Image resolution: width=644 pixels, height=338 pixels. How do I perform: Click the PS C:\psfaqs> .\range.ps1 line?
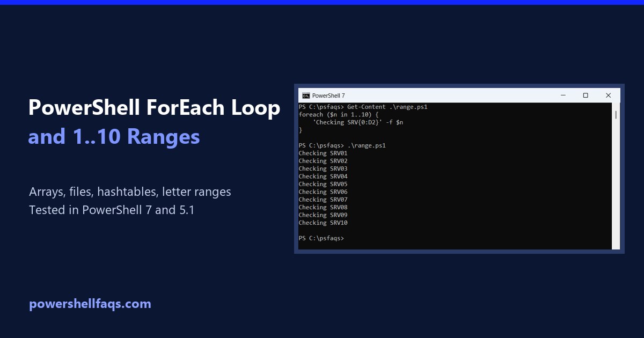tap(342, 145)
